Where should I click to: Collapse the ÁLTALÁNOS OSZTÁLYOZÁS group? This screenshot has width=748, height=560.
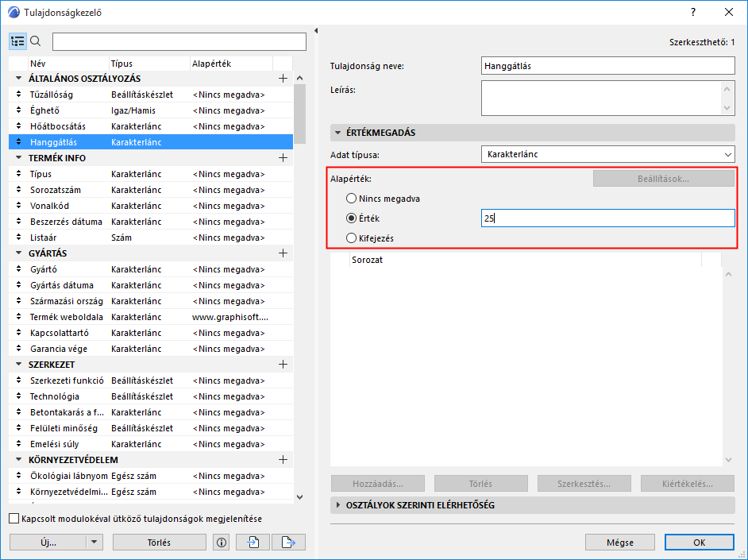[x=18, y=78]
